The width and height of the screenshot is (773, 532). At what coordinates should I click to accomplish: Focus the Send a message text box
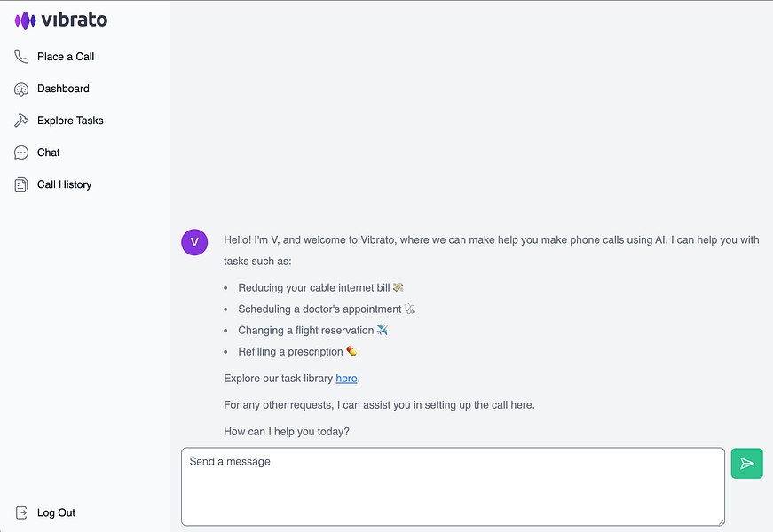453,486
